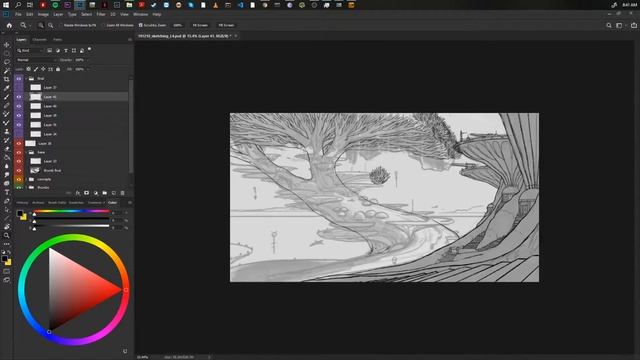Viewport: 640px width, 360px height.
Task: Select the Eyedropper tool
Action: [7, 88]
